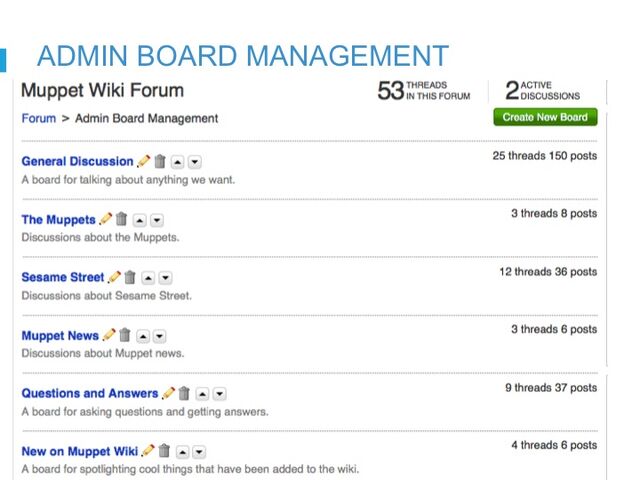Move Sesame Street board up
Image resolution: width=640 pixels, height=480 pixels.
148,278
